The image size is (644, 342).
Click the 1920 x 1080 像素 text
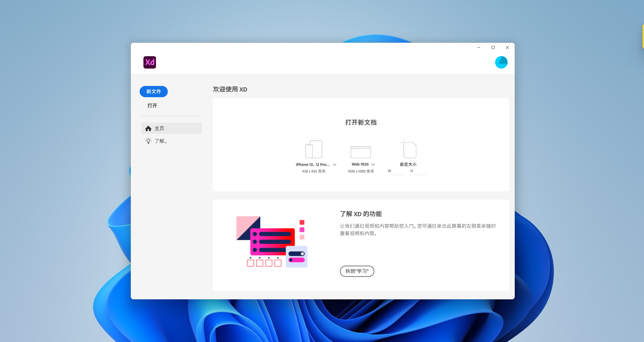tap(361, 171)
